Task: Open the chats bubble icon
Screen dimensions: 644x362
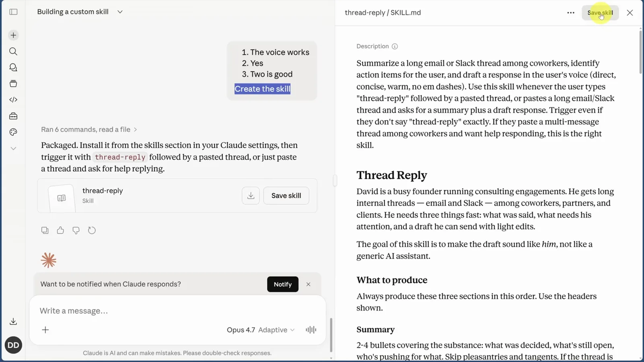Action: [13, 68]
